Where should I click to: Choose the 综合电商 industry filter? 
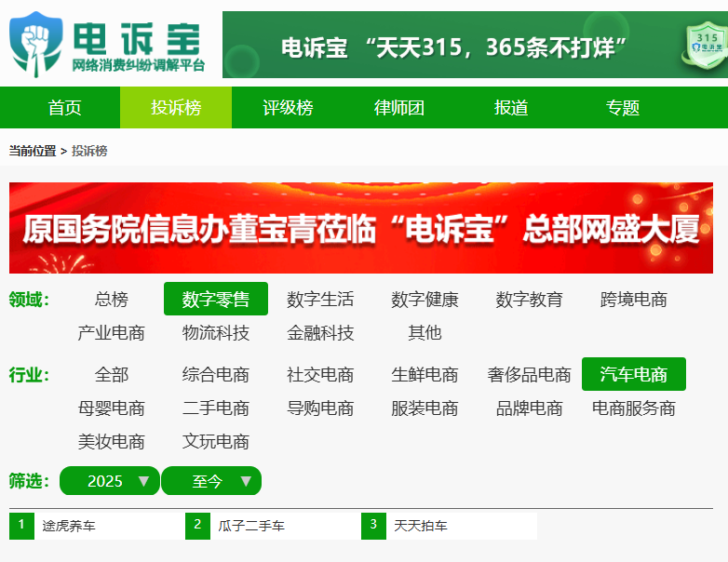click(216, 374)
